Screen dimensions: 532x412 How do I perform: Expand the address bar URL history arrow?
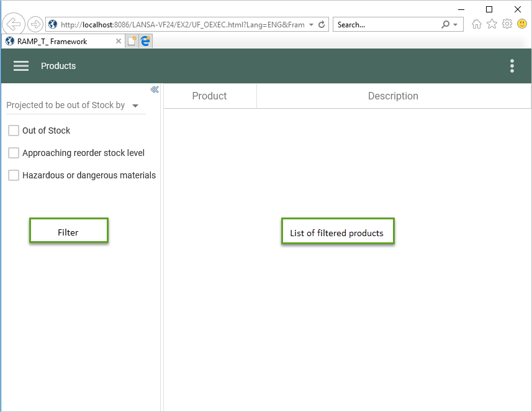[x=311, y=25]
